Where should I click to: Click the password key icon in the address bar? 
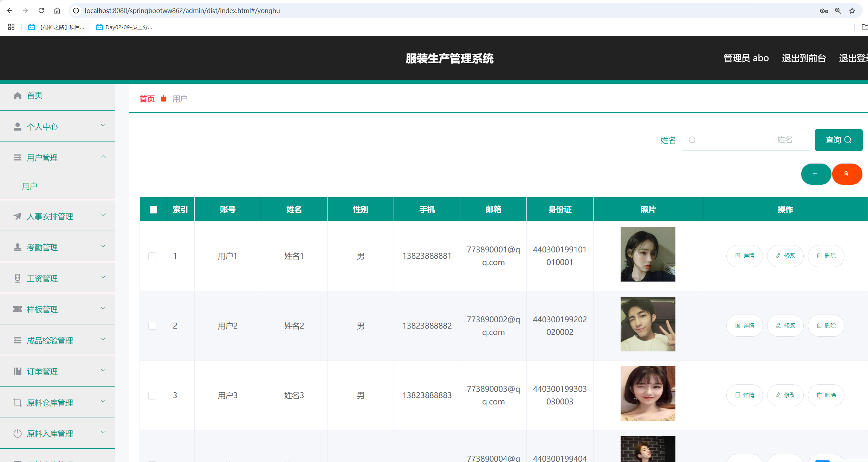(x=824, y=11)
